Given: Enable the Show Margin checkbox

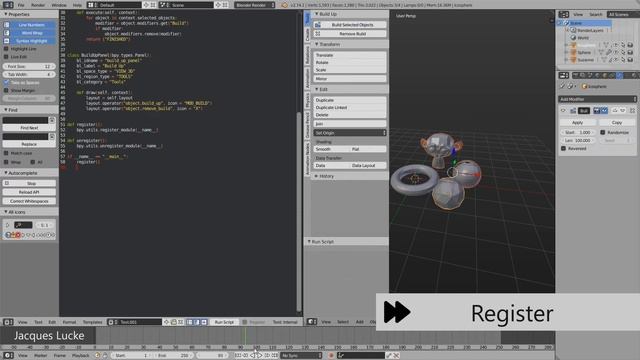Looking at the screenshot, I should [x=6, y=91].
